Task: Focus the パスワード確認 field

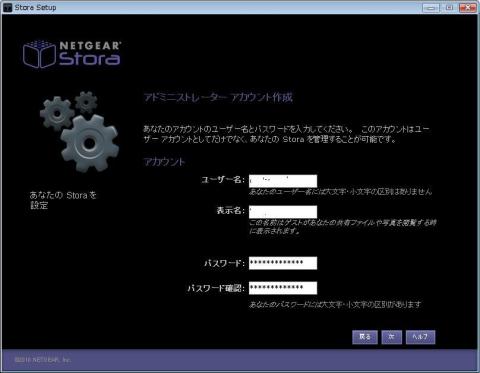Action: pyautogui.click(x=283, y=288)
